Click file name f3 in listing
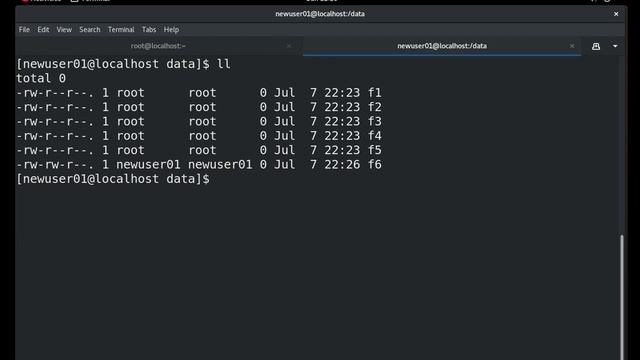The height and width of the screenshot is (360, 640). click(x=375, y=121)
